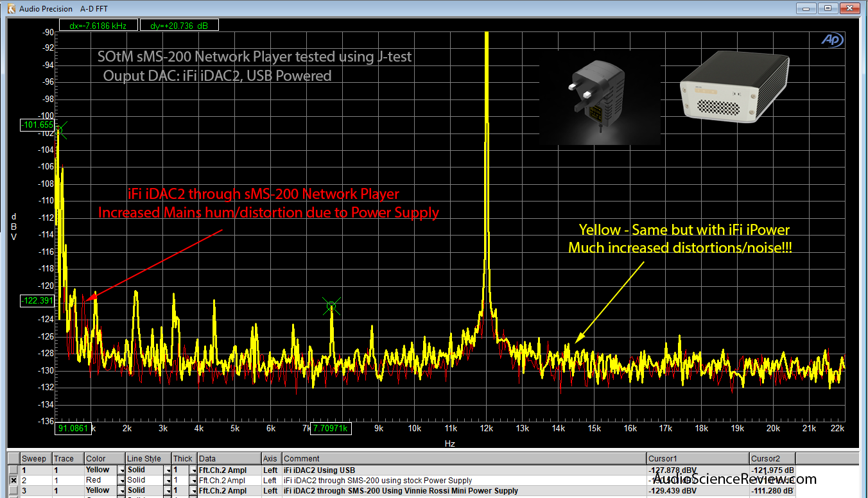Minimize the A-D FFT window
Screen dimensions: 868x498
pos(807,8)
